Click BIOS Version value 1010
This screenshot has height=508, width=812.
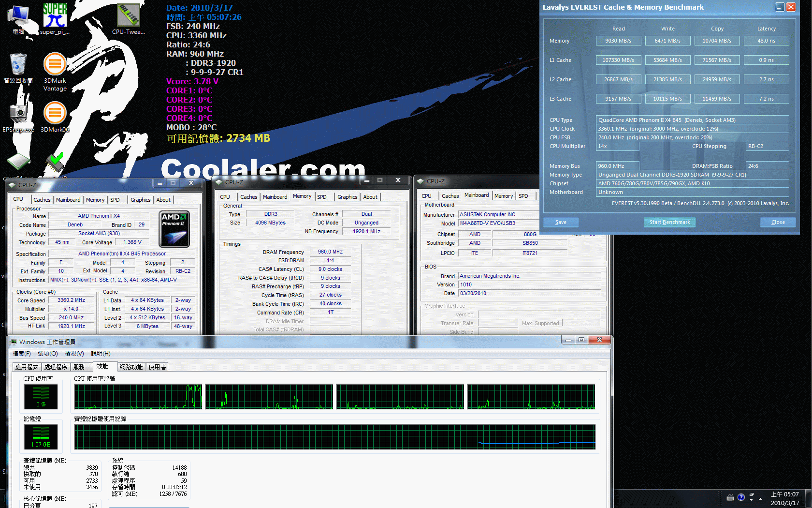click(x=529, y=285)
